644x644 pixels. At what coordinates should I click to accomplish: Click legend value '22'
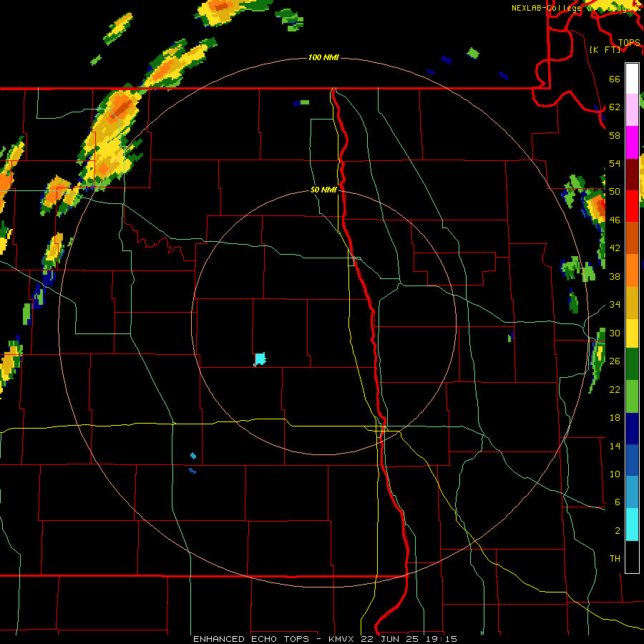[x=615, y=389]
